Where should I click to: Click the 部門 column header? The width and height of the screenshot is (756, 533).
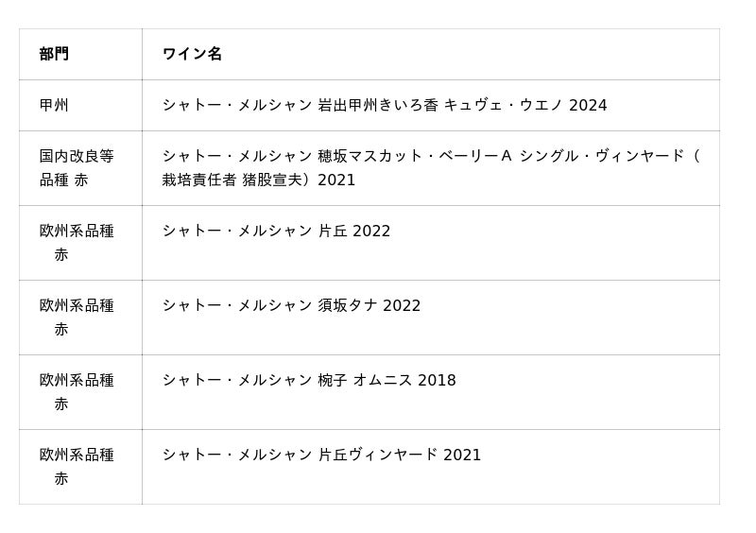(x=54, y=54)
